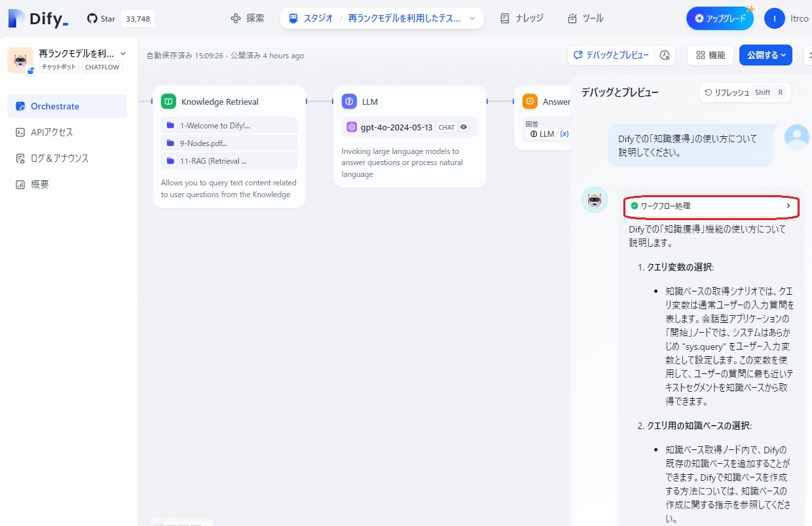This screenshot has width=812, height=526.
Task: Open the run history clock icon
Action: 665,55
